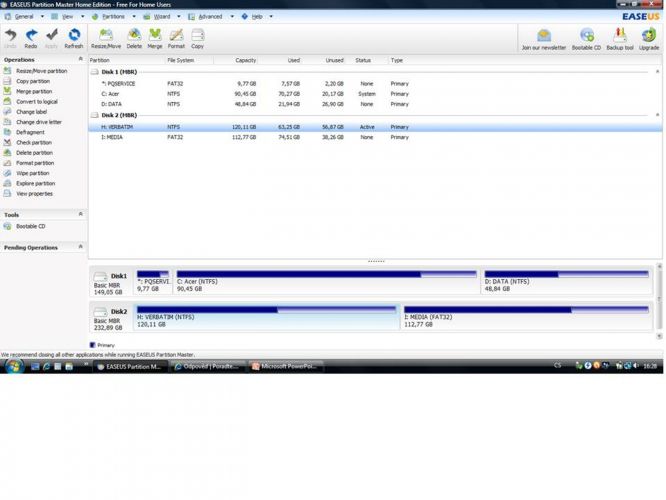Collapse the Operations panel section
This screenshot has width=666, height=500.
point(81,59)
